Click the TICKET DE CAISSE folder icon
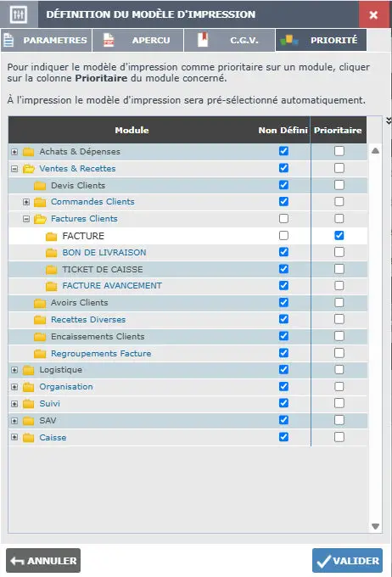392x577 pixels. tap(51, 270)
